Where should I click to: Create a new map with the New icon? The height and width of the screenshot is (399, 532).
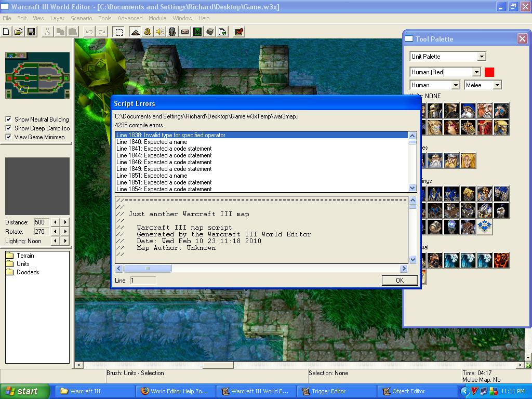click(6, 32)
